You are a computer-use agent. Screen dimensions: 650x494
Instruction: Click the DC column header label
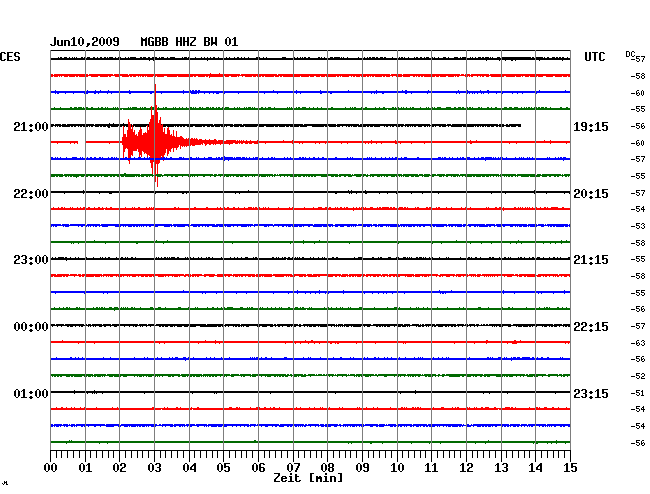coord(630,54)
